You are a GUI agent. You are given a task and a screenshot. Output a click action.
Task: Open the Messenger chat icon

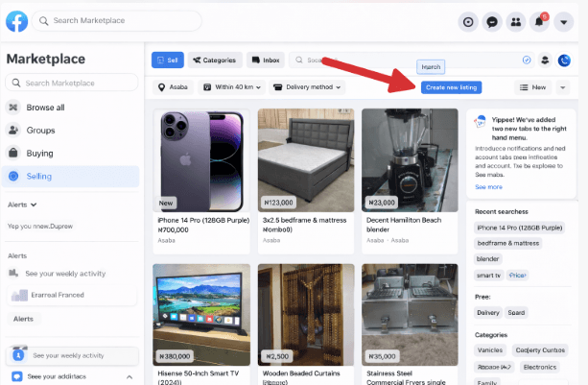[492, 22]
